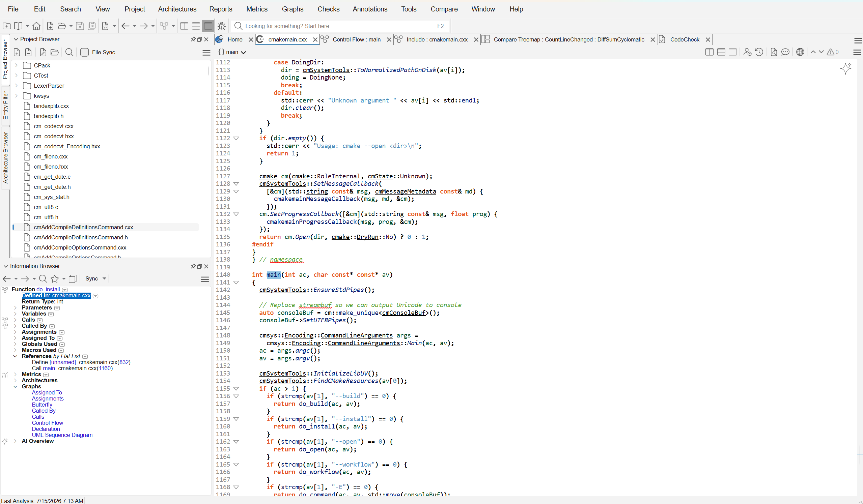Click the Information Browser favorites star icon

tap(55, 279)
